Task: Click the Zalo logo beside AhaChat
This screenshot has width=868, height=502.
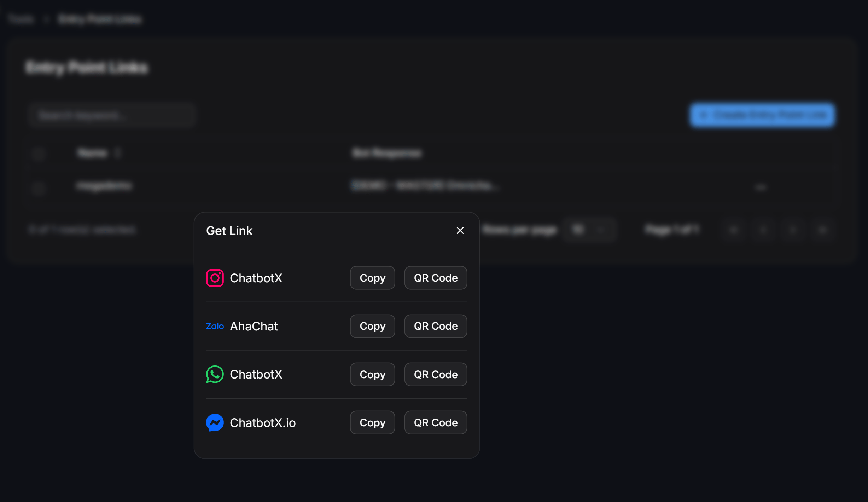Action: (215, 326)
